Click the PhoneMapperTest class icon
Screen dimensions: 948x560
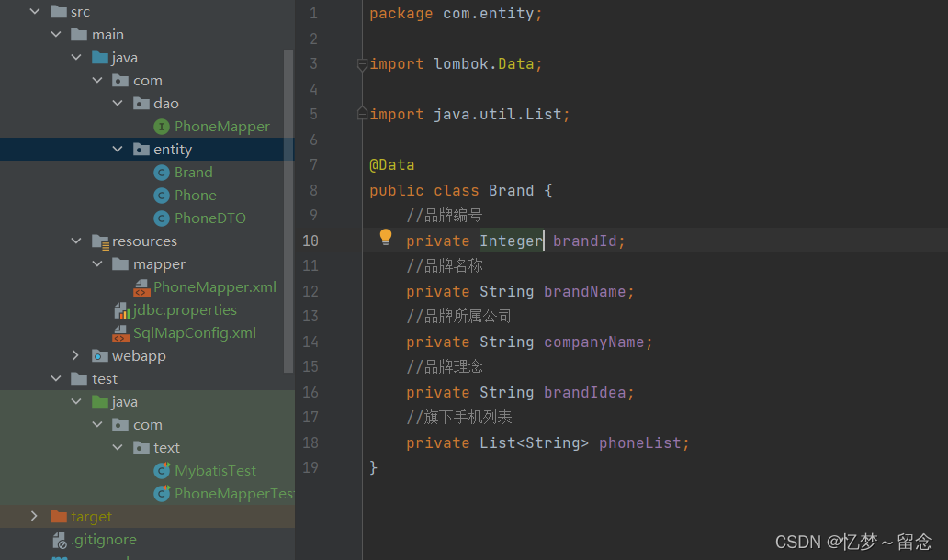click(x=162, y=494)
